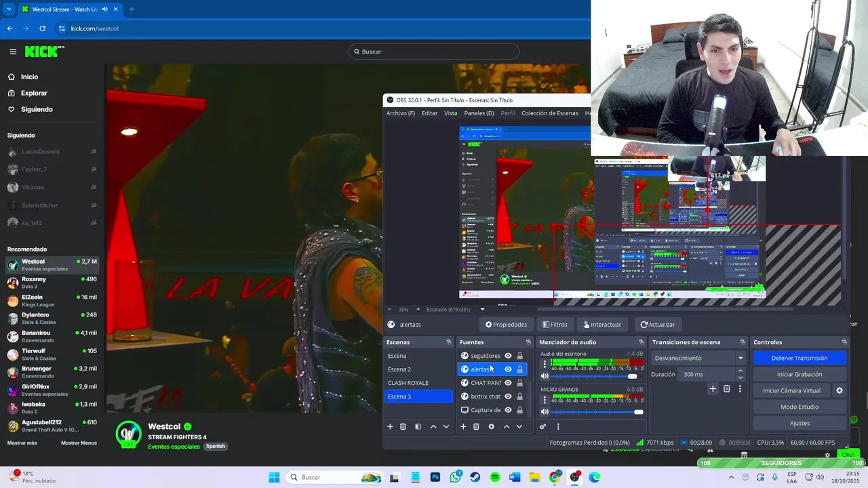
Task: Show hidden system tray icons chevron
Action: tap(731, 477)
